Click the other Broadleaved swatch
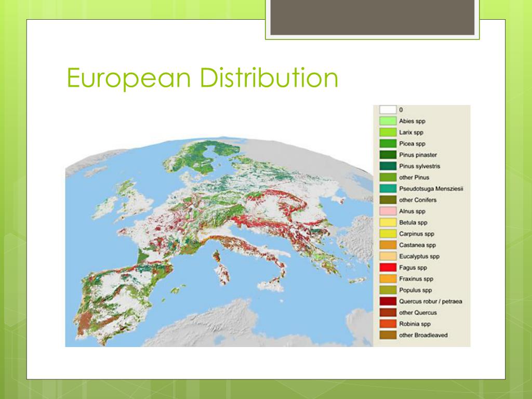 (388, 335)
